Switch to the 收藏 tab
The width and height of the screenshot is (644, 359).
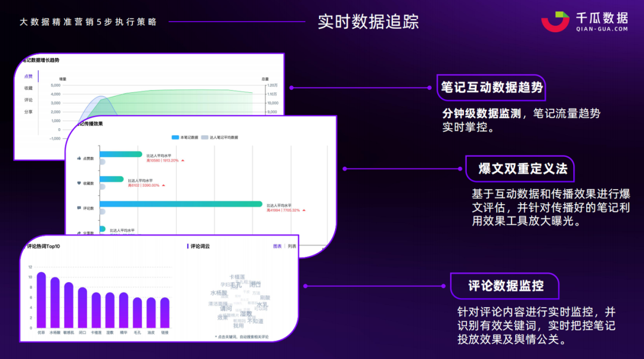(x=28, y=88)
